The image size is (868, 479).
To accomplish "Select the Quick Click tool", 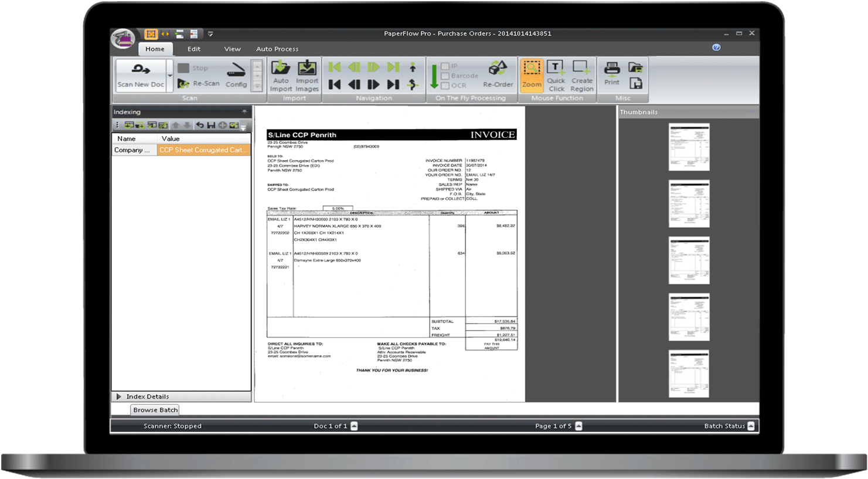I will pyautogui.click(x=556, y=76).
